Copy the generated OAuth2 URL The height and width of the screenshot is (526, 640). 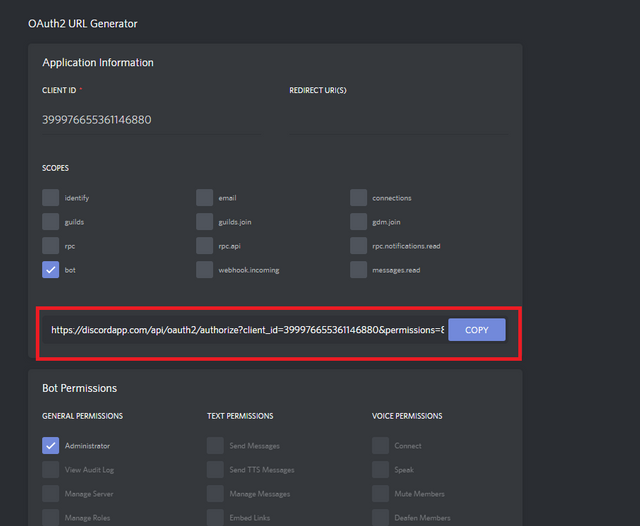[477, 330]
